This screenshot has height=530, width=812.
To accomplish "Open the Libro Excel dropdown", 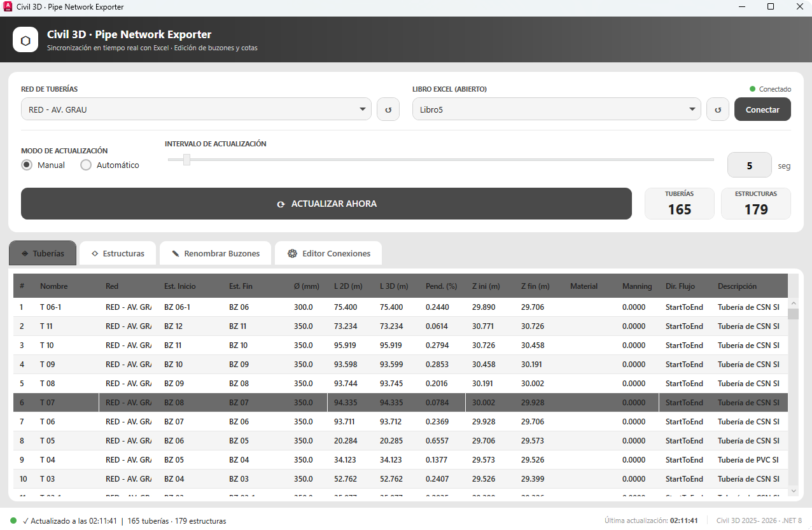I will click(557, 109).
